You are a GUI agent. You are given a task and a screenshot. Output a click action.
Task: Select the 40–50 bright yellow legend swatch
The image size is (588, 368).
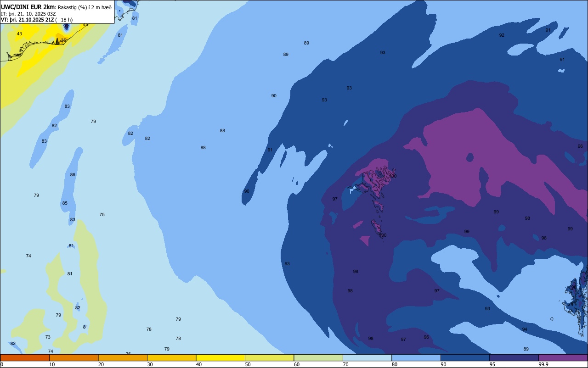pos(220,357)
